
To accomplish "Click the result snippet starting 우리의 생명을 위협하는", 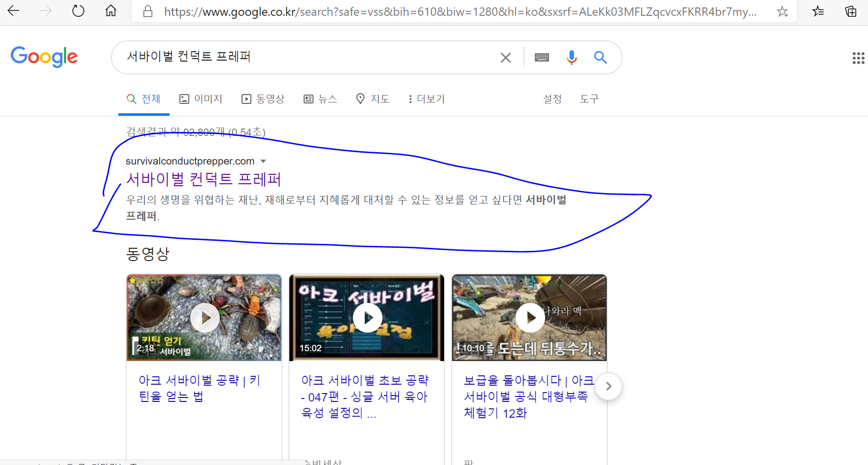I will tap(346, 207).
